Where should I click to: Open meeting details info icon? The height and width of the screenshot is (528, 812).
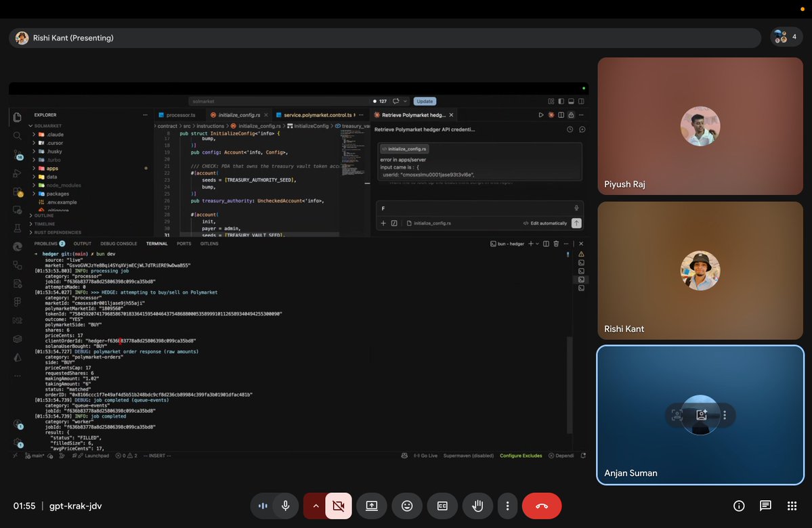pos(739,506)
